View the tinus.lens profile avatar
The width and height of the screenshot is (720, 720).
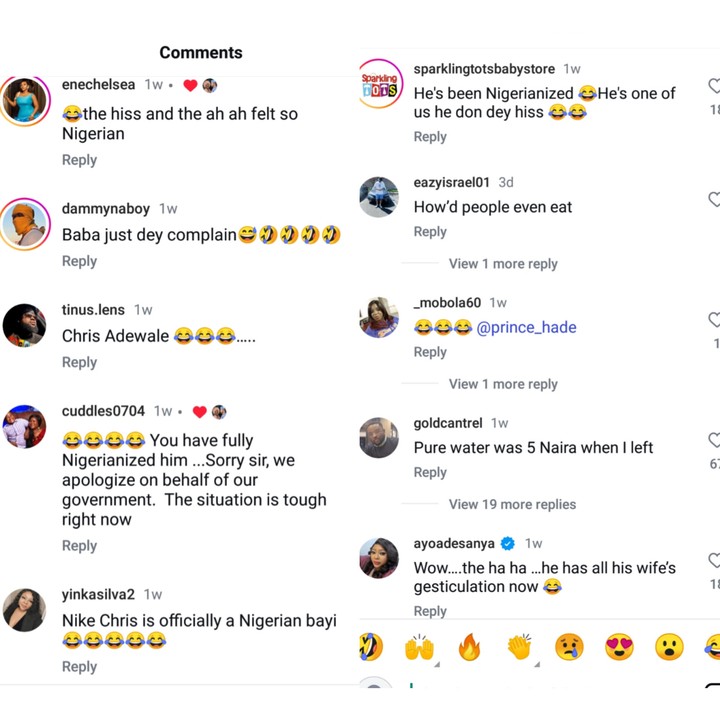pos(24,325)
